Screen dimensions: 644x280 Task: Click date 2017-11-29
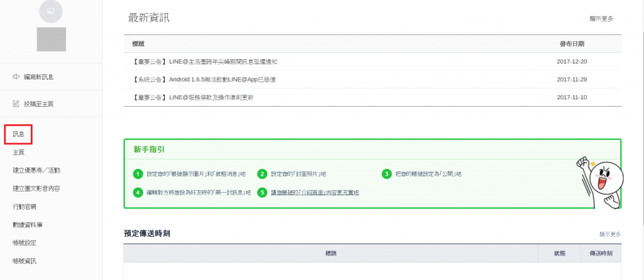tap(572, 80)
